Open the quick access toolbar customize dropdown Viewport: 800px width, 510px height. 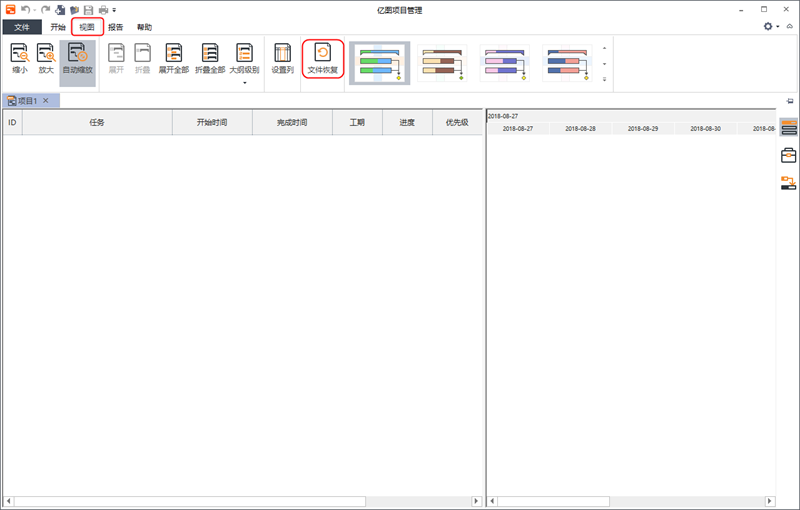pos(114,10)
